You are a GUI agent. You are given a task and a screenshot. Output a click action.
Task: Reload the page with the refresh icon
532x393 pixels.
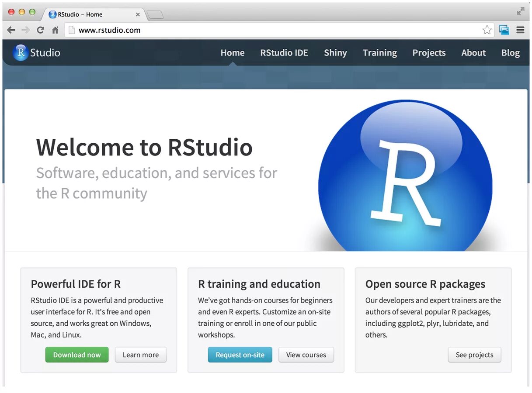click(40, 30)
